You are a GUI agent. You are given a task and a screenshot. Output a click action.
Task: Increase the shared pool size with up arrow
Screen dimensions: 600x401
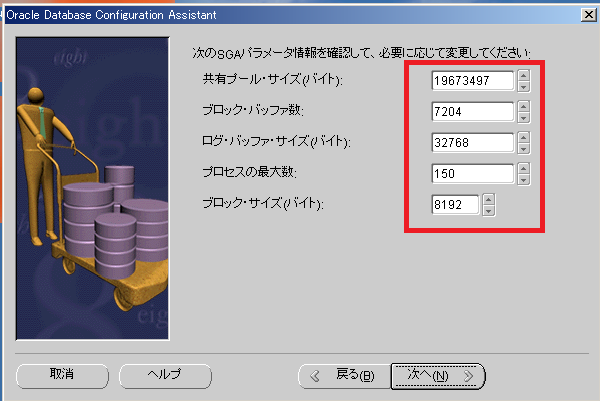pyautogui.click(x=523, y=75)
